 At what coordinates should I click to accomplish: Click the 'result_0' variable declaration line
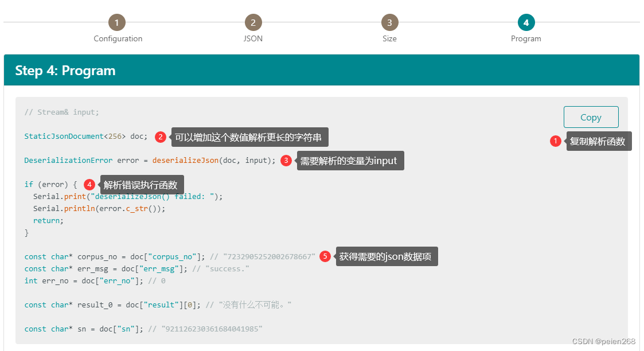pos(158,305)
